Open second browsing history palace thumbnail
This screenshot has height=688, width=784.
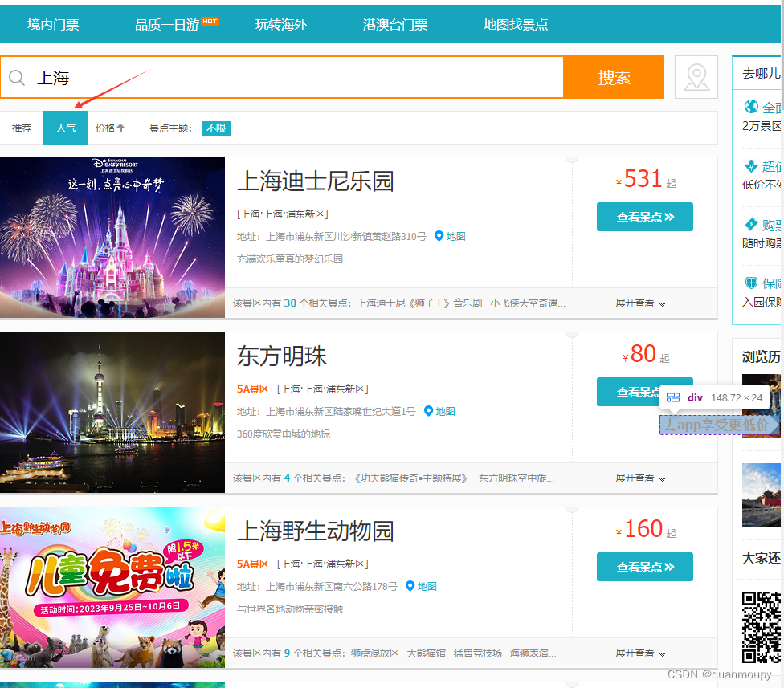[761, 495]
